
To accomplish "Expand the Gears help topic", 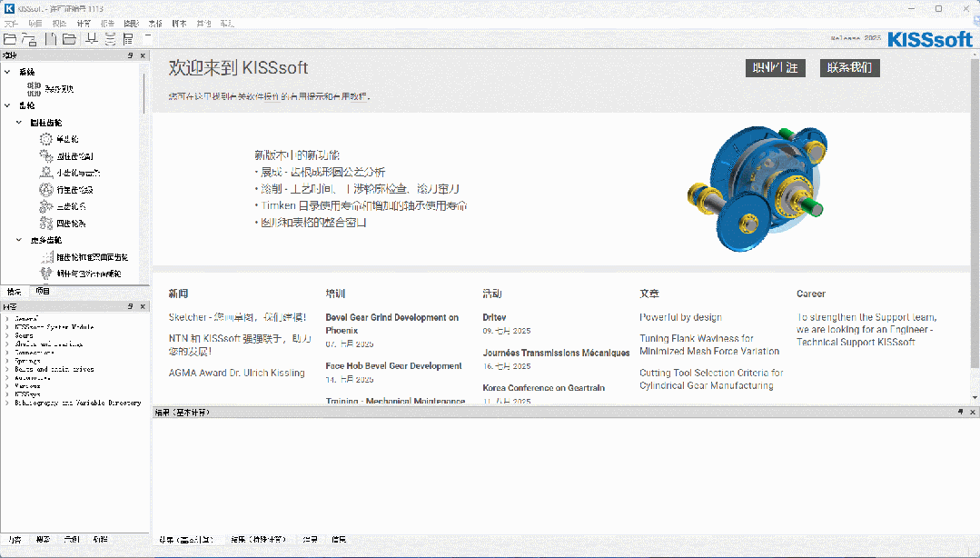I will click(7, 335).
